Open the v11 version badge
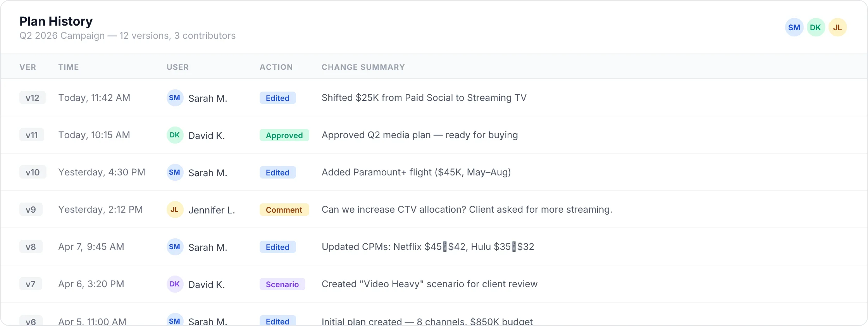 (x=32, y=135)
